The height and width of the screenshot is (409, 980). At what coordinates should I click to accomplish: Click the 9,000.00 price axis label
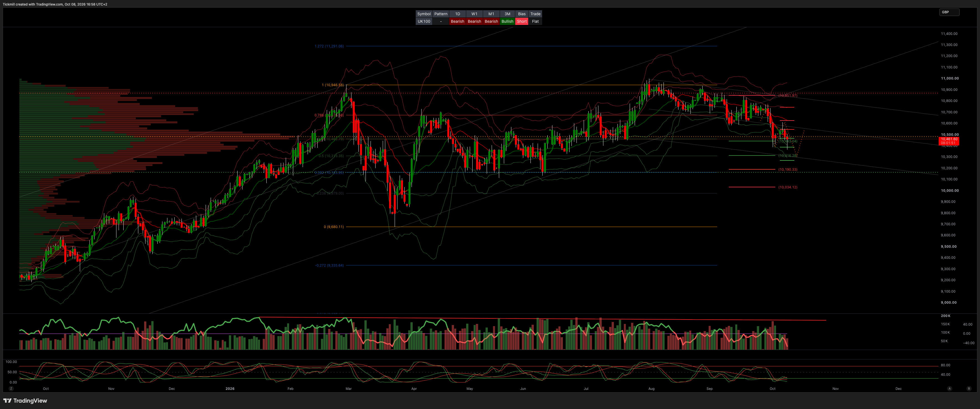(948, 303)
